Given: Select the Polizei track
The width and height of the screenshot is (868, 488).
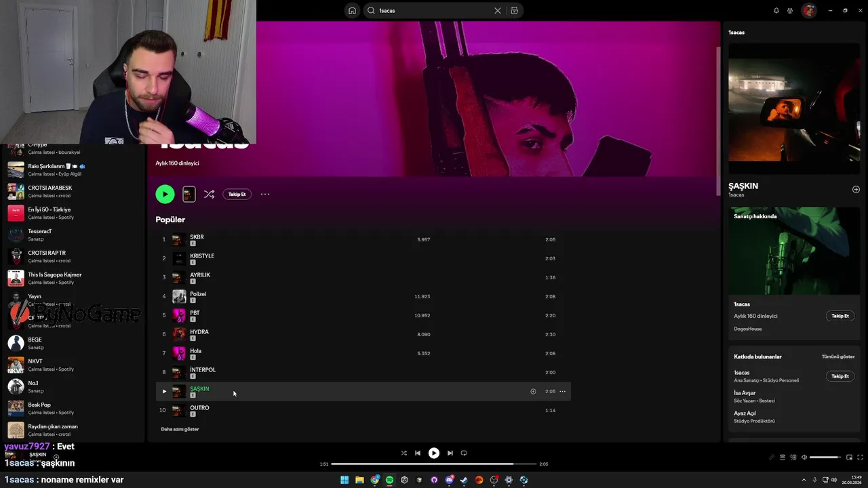Looking at the screenshot, I should click(363, 296).
